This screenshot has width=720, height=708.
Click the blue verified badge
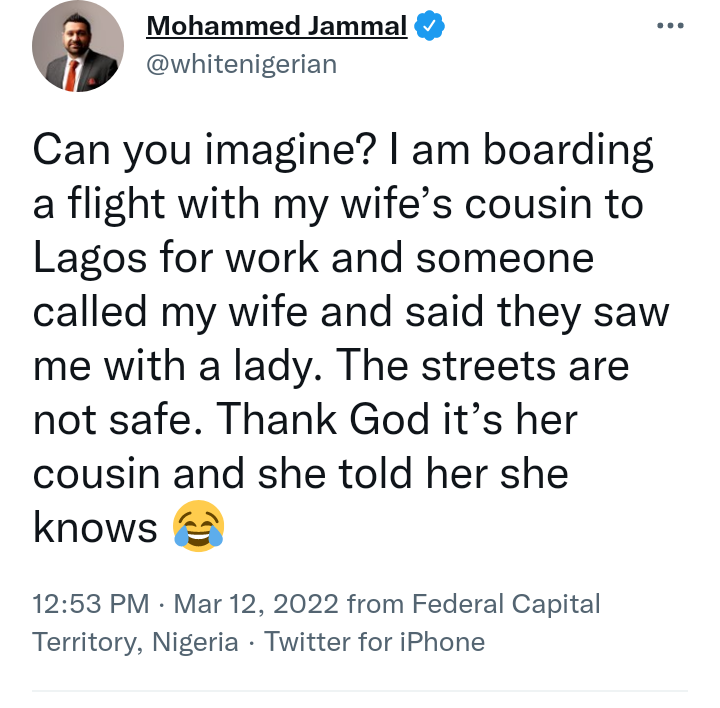pos(430,27)
